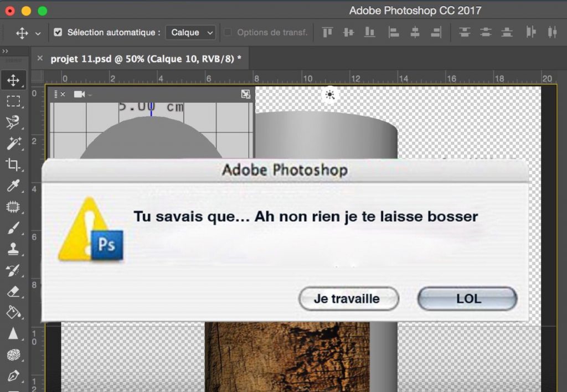Close the projet 11.psd document tab
567x392 pixels.
[x=40, y=58]
